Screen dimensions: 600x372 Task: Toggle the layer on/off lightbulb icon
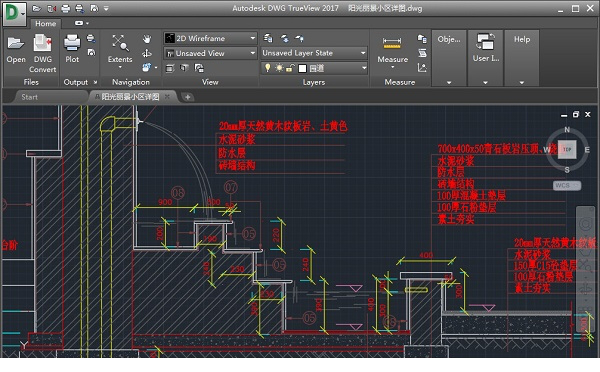click(268, 68)
